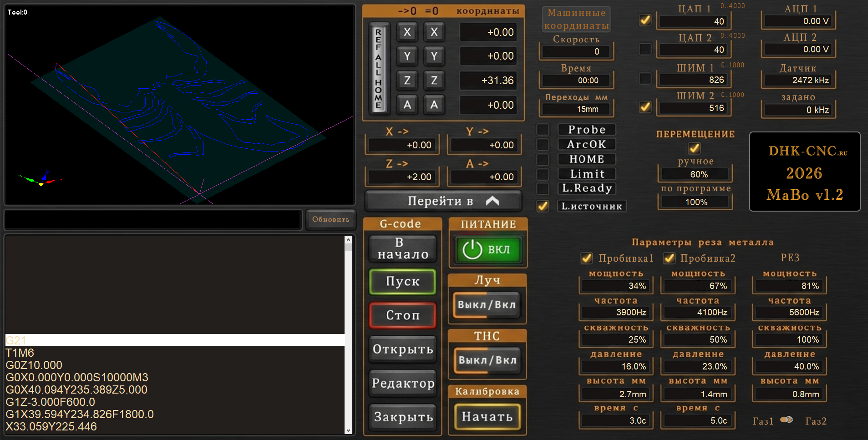Expand the Перейти в chevron

492,201
